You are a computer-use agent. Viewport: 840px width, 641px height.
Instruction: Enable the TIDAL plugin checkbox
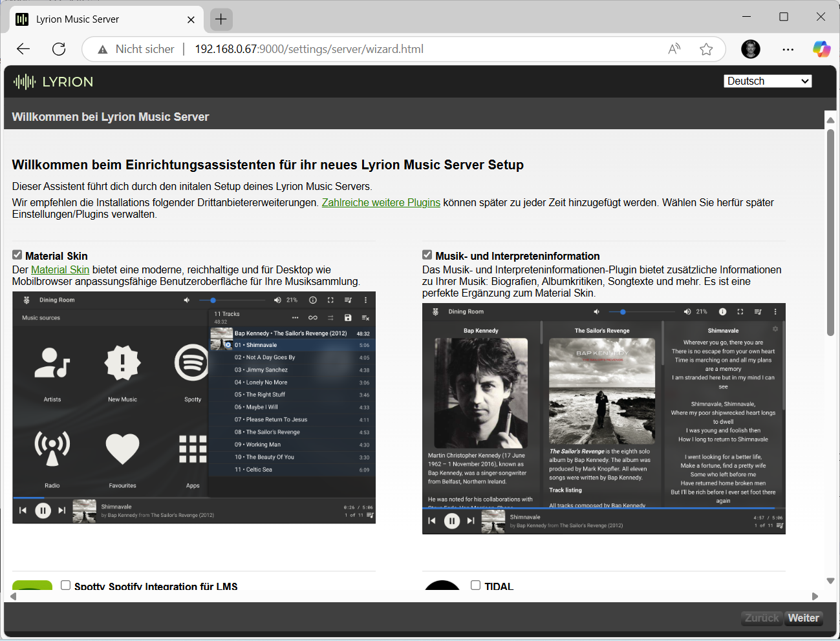475,585
